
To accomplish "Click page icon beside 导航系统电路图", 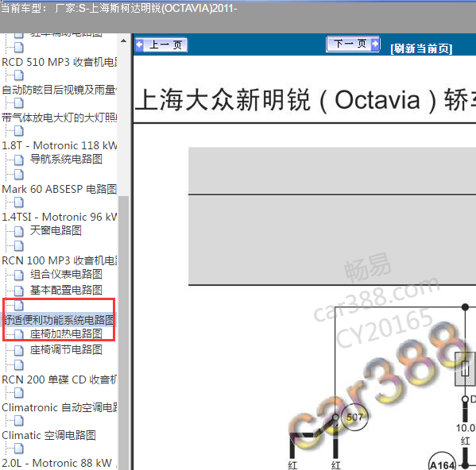I will 19,160.
